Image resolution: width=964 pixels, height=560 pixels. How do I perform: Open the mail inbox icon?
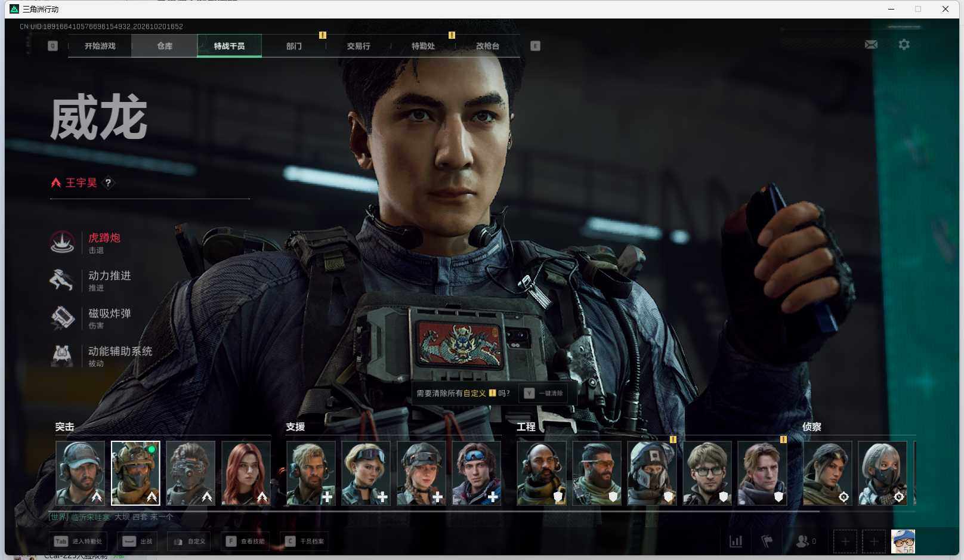click(x=871, y=45)
